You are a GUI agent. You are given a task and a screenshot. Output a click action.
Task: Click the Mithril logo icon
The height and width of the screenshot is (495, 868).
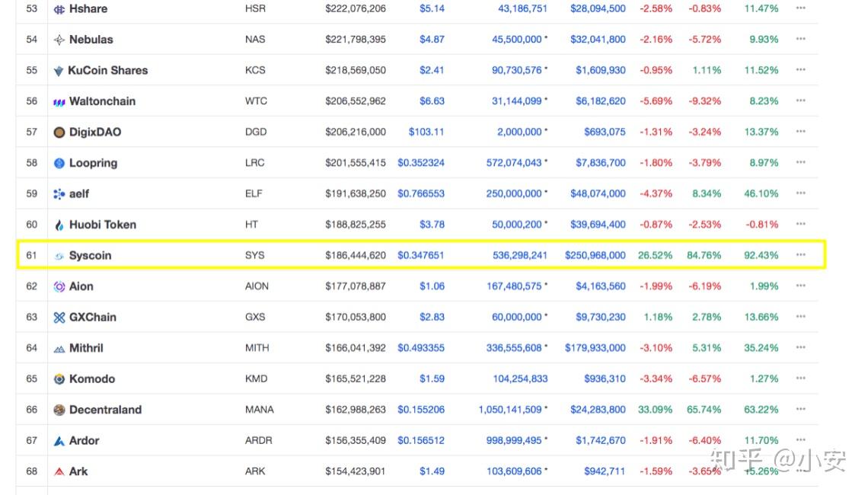coord(59,349)
